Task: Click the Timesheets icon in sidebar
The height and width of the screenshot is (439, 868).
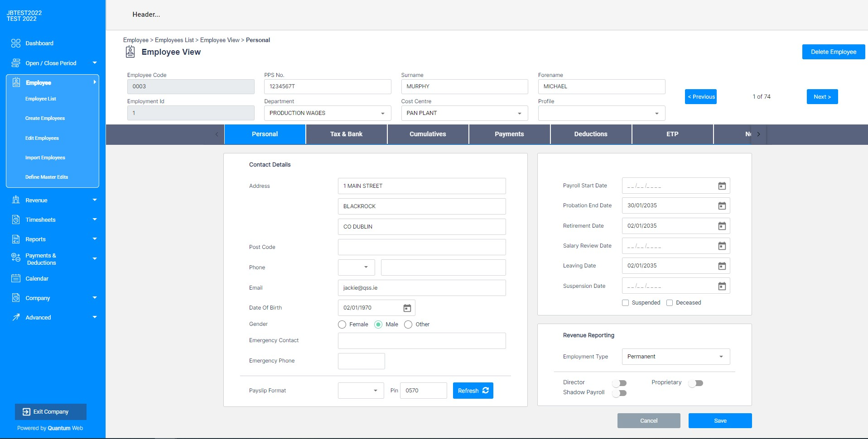Action: (16, 219)
